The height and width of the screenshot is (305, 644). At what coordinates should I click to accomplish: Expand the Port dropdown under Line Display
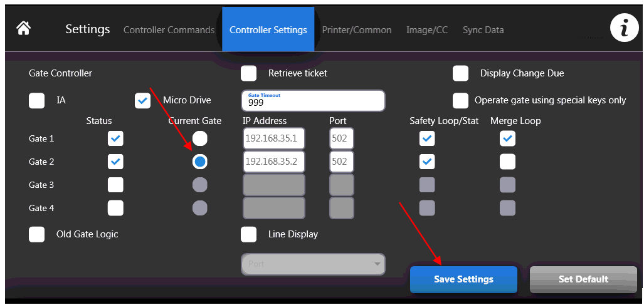(x=313, y=264)
